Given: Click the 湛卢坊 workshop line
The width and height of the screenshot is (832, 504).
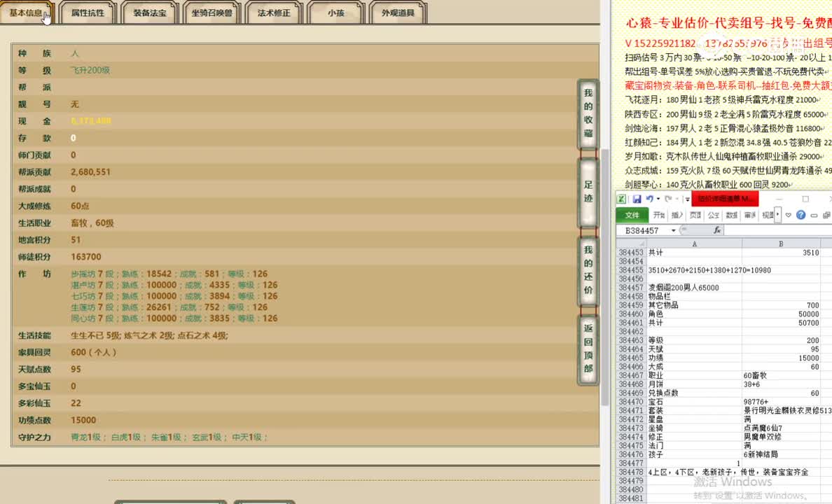Looking at the screenshot, I should click(x=174, y=285).
